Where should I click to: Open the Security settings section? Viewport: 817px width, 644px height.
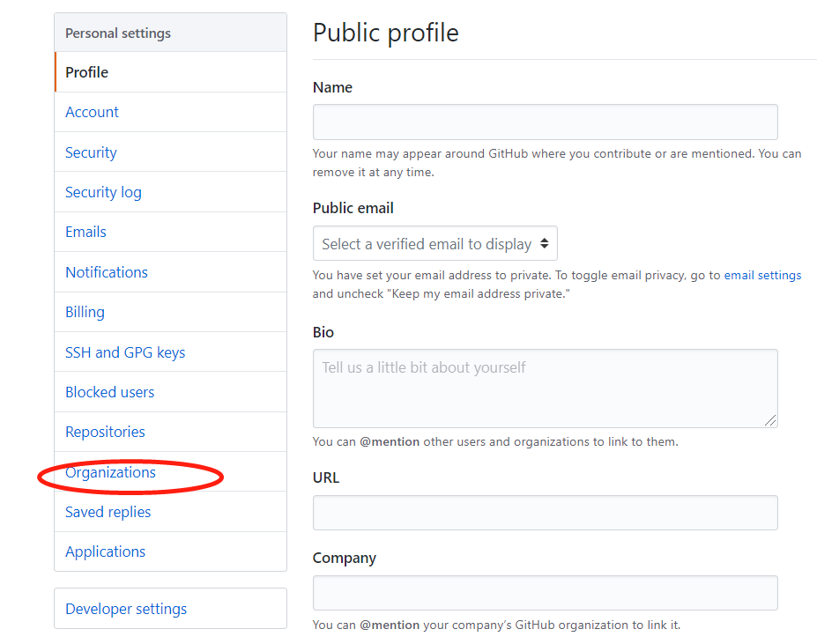[90, 152]
